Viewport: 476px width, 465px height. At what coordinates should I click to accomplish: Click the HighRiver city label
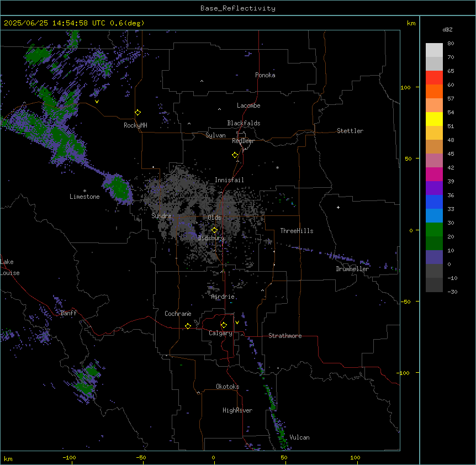pos(237,410)
